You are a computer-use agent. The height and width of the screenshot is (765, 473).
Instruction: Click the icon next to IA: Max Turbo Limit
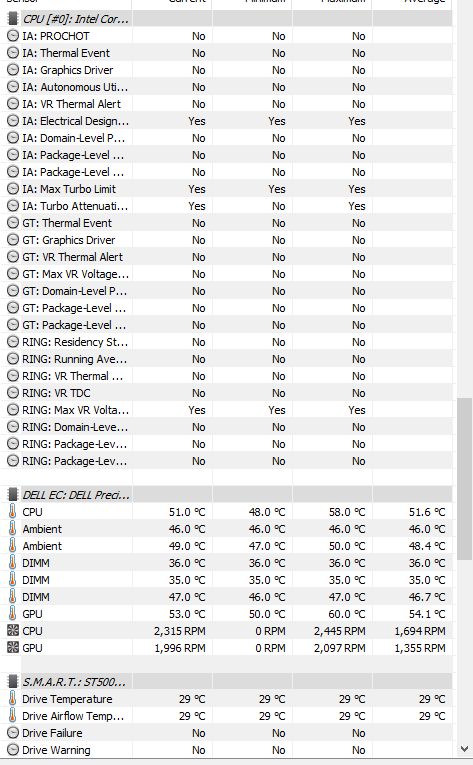13,189
